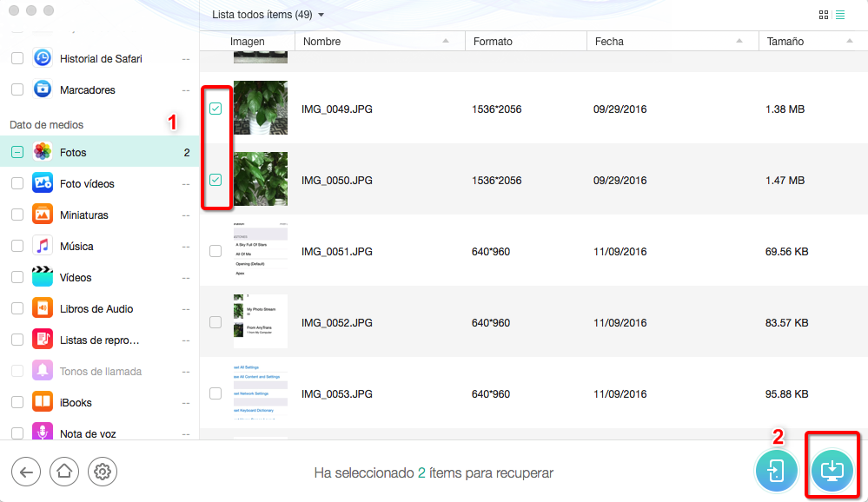Open the IMG_0053.JPG settings thumbnail
868x502 pixels.
(261, 393)
